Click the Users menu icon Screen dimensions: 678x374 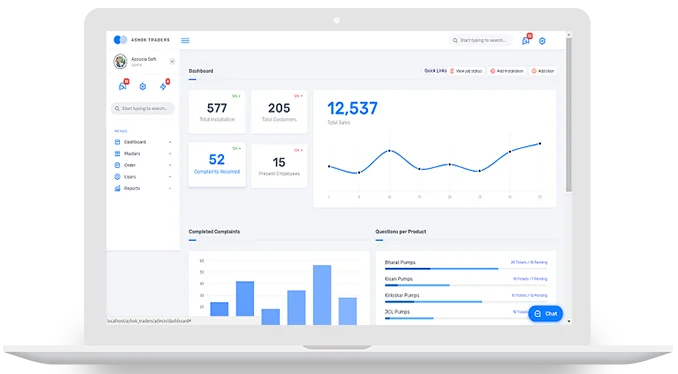pyautogui.click(x=117, y=177)
